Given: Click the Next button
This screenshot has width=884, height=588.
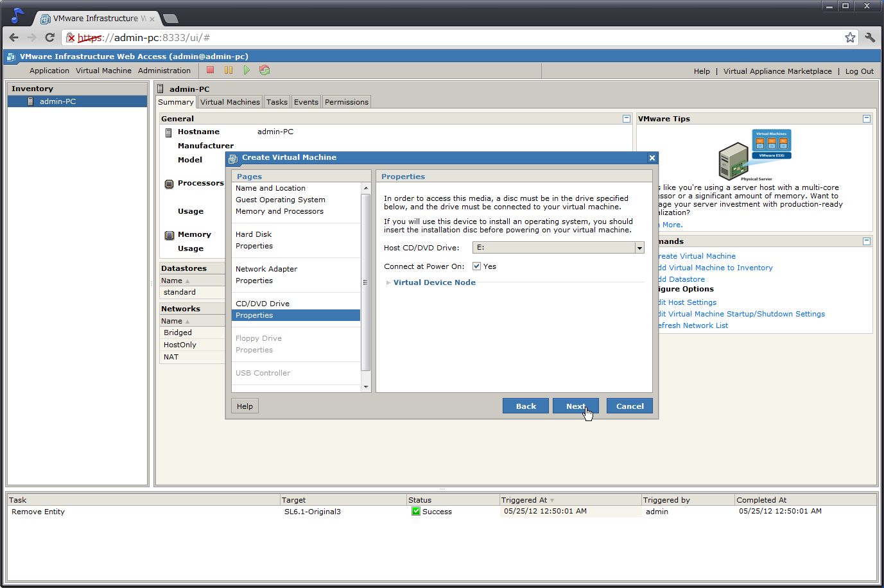Looking at the screenshot, I should click(576, 406).
